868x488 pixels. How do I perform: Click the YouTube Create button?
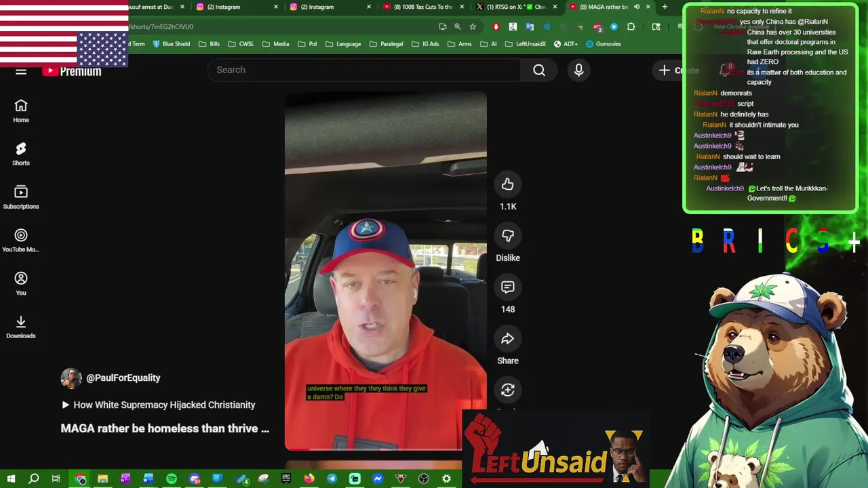(x=679, y=70)
